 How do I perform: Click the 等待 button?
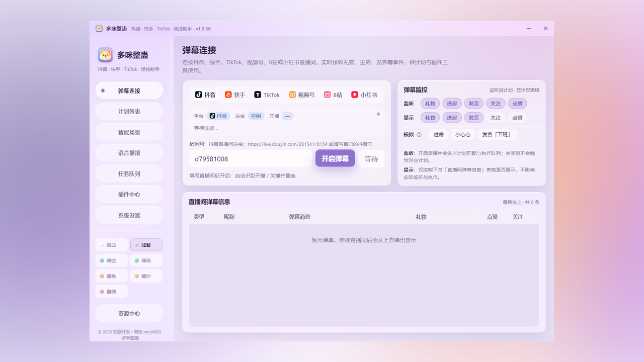pyautogui.click(x=371, y=158)
